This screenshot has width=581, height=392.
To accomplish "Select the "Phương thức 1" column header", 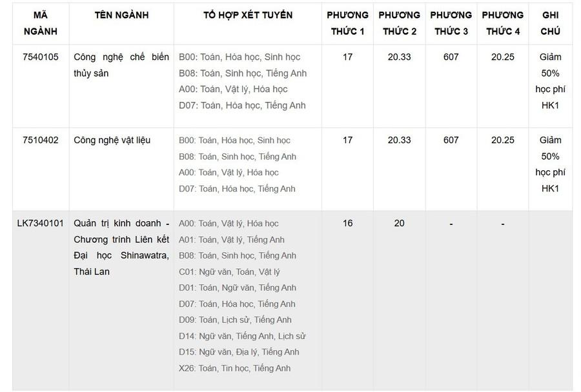I will coord(347,23).
